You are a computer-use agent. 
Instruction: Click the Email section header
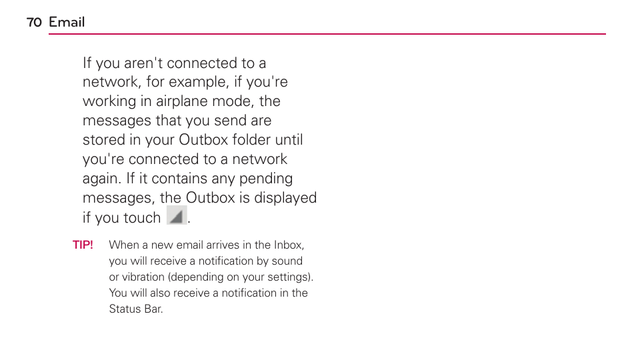coord(67,22)
